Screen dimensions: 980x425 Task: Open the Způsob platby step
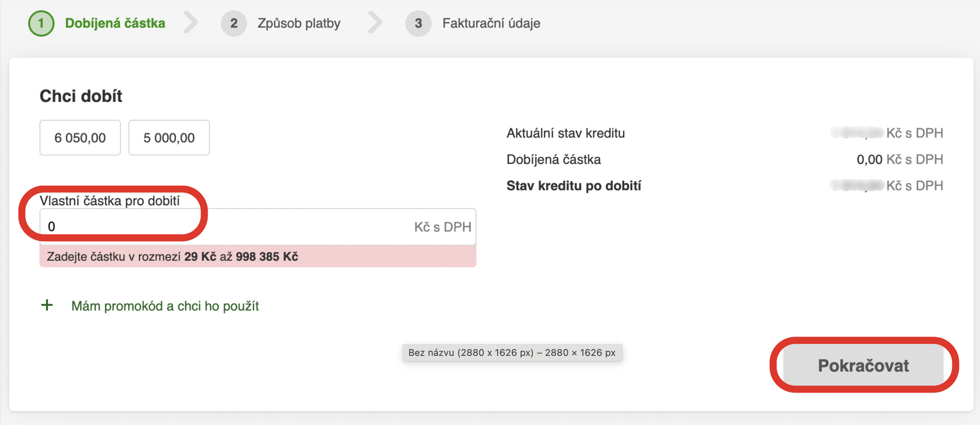point(299,23)
